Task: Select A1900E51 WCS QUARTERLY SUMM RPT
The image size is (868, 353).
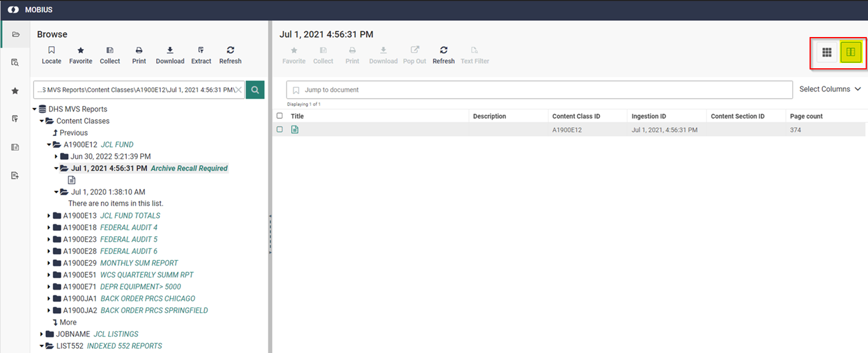Action: tap(128, 275)
